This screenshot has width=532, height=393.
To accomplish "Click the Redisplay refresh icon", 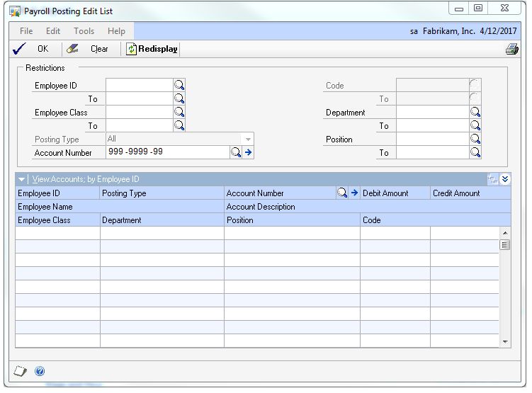I will point(131,49).
